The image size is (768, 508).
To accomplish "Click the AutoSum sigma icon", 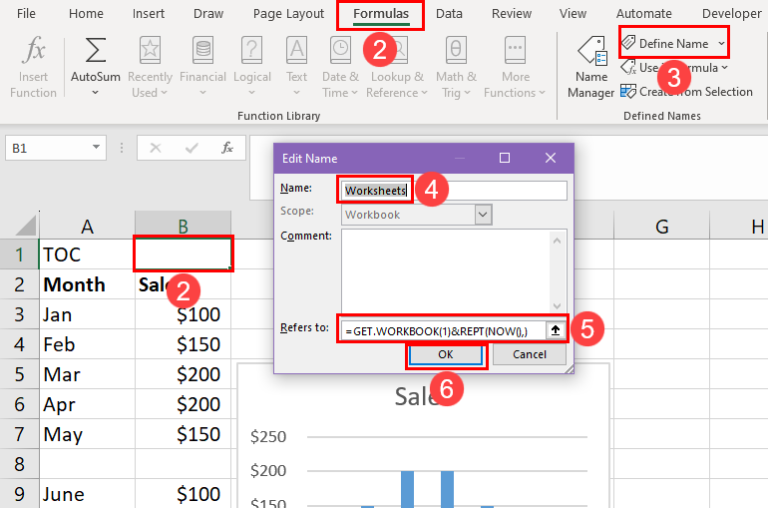I will (x=96, y=50).
